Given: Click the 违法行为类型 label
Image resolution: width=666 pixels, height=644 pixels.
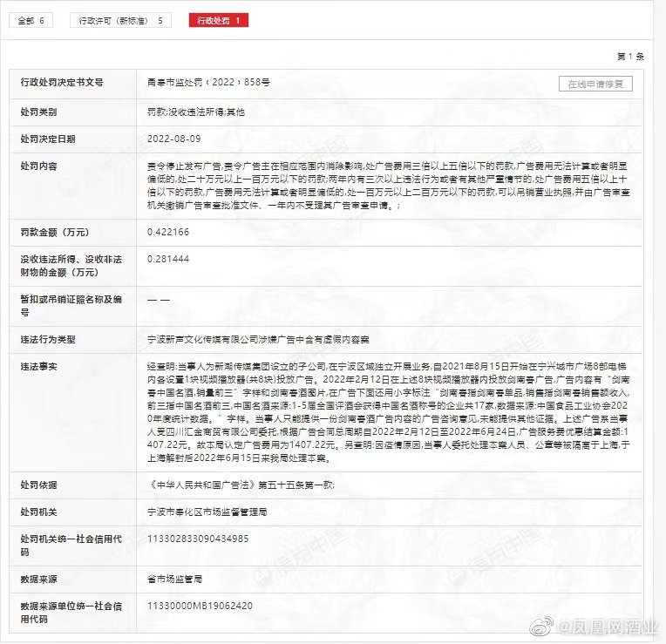Looking at the screenshot, I should pos(48,340).
